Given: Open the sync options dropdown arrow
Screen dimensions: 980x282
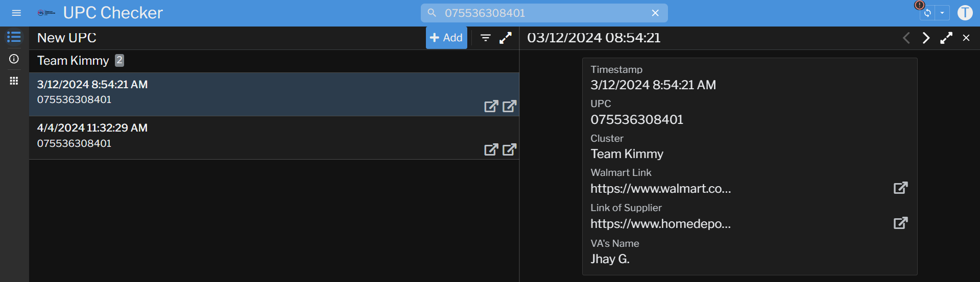Looking at the screenshot, I should pyautogui.click(x=942, y=13).
